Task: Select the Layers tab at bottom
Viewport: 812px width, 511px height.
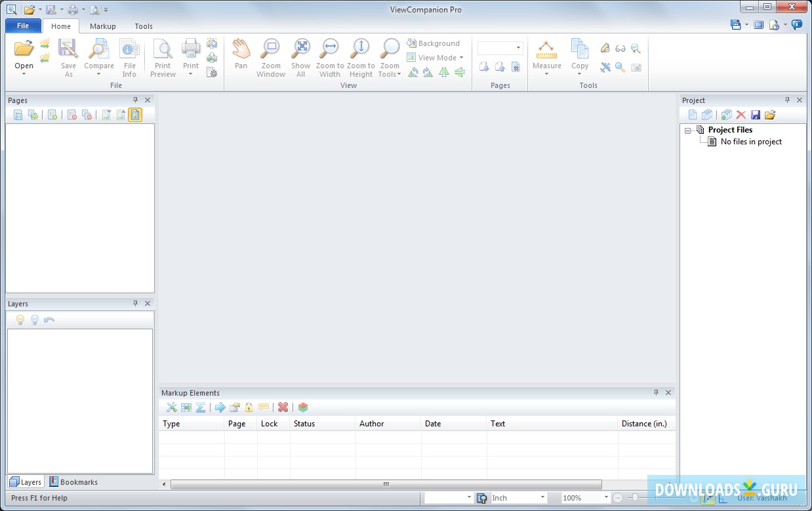Action: coord(26,482)
